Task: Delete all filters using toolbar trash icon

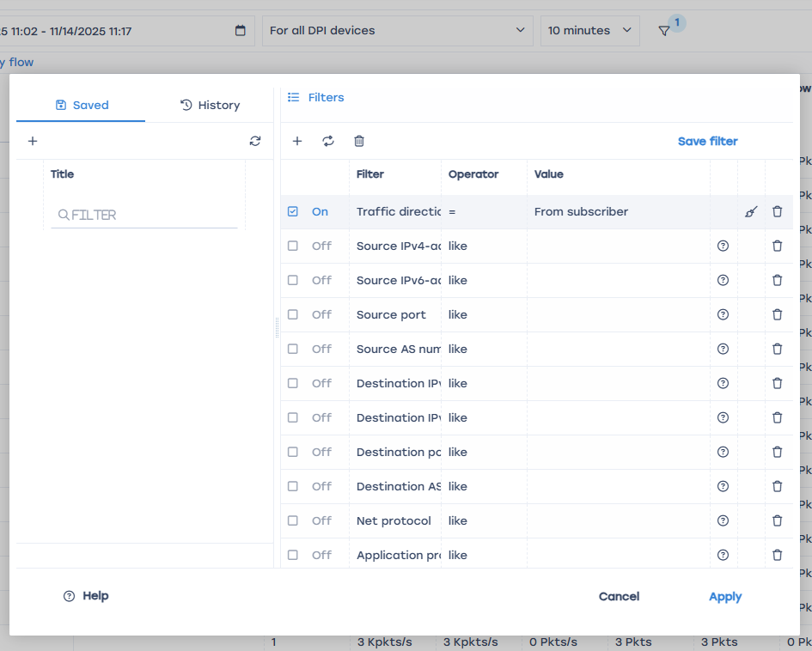Action: (359, 141)
